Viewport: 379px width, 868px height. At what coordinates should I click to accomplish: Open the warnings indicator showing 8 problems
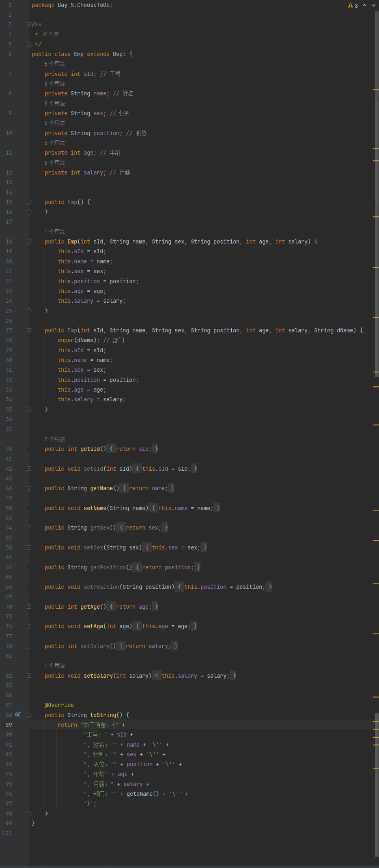tap(353, 5)
